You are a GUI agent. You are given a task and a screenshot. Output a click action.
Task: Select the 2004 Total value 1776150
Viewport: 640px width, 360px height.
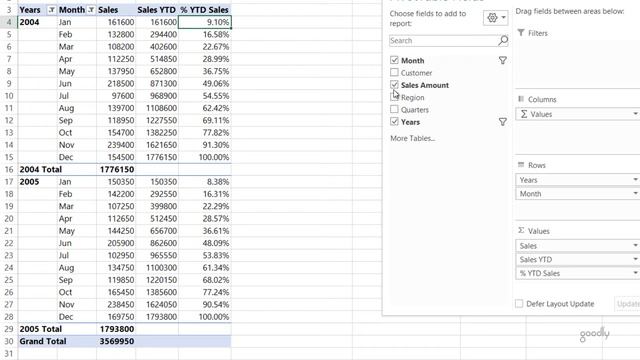(x=116, y=169)
